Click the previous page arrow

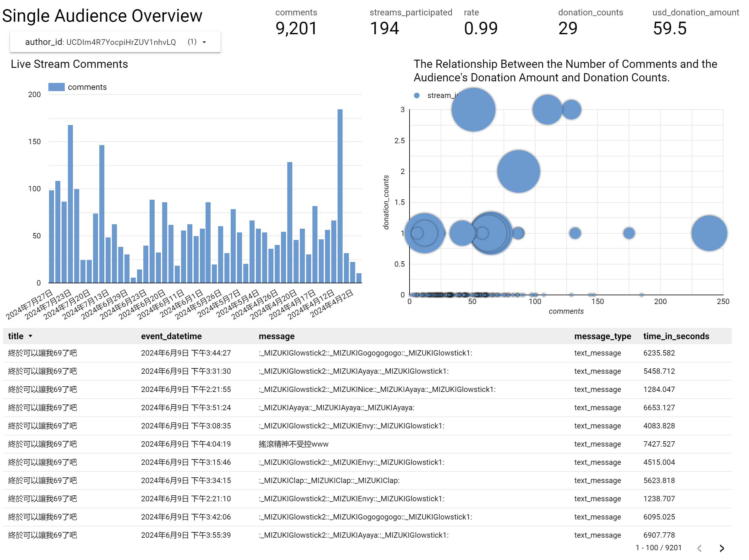pos(699,548)
